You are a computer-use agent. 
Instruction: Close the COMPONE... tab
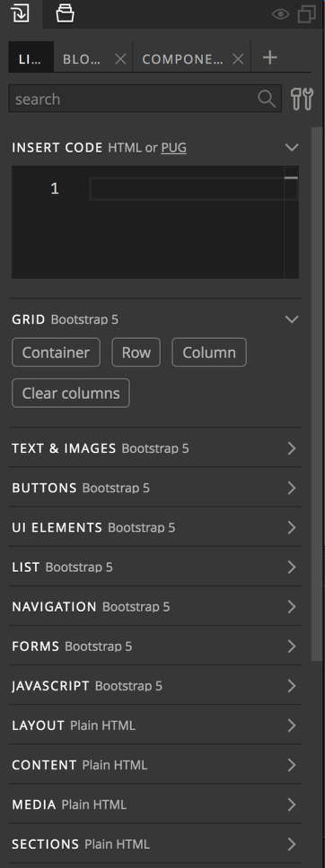point(238,59)
